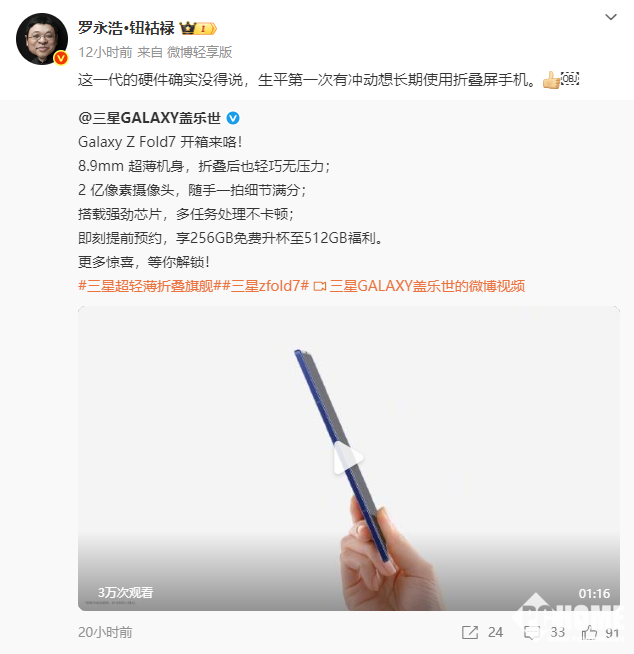Click 罗永浩 profile avatar

[42, 39]
